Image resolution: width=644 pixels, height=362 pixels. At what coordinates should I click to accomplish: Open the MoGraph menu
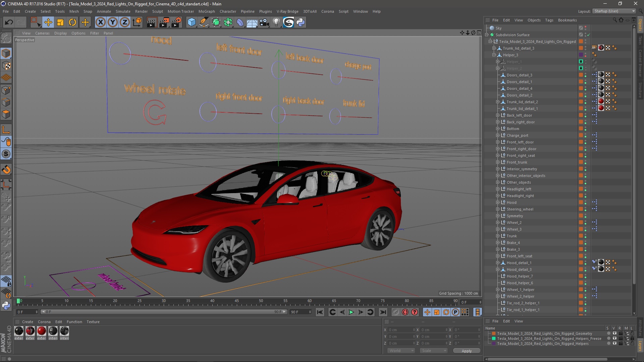tap(207, 11)
